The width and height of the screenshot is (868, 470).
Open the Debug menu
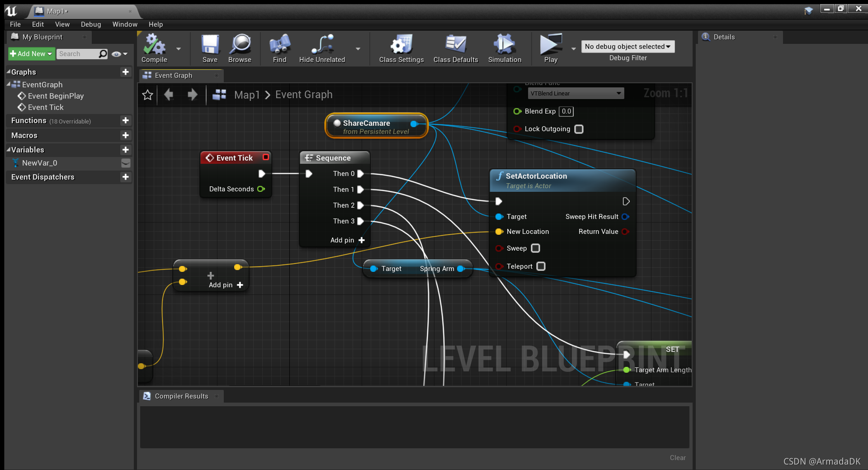tap(91, 24)
